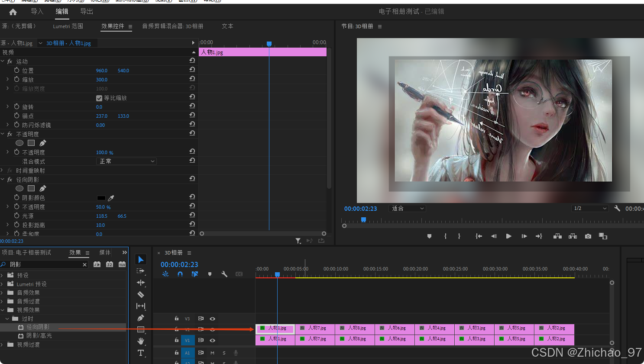644x364 pixels.
Task: Toggle V1 track output eye
Action: (x=212, y=340)
